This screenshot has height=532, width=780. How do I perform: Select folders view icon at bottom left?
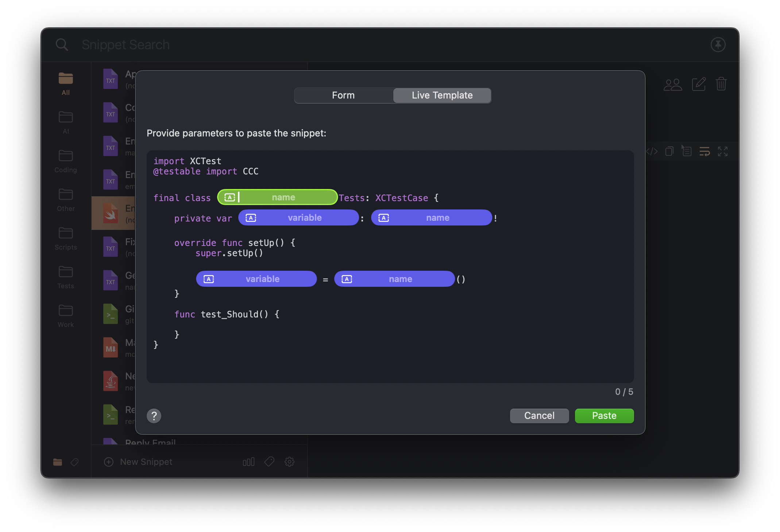tap(58, 462)
